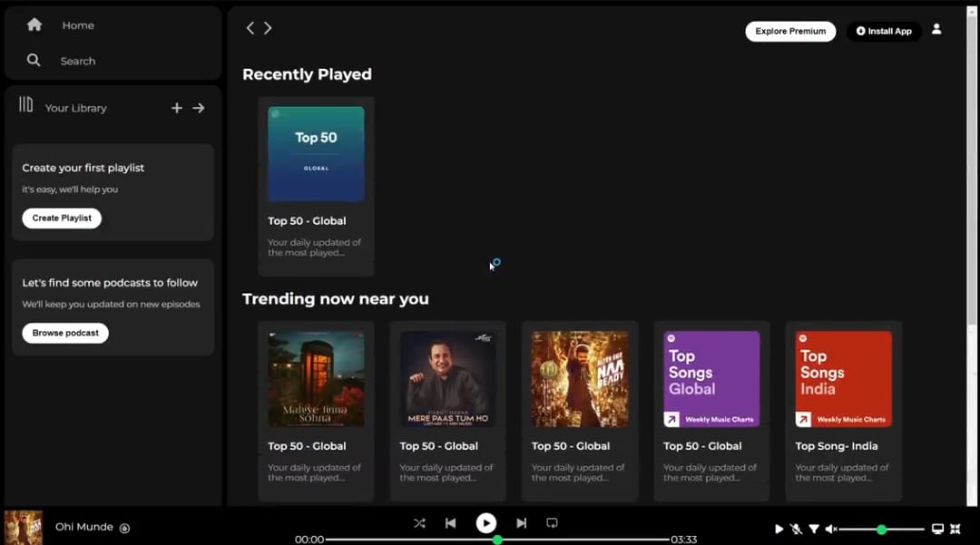Connect to a device using monitor icon
Screen dimensions: 980x545
tap(937, 529)
